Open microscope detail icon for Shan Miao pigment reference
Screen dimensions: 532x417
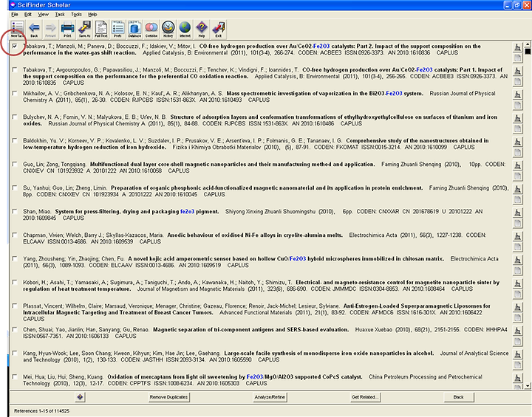coord(517,213)
